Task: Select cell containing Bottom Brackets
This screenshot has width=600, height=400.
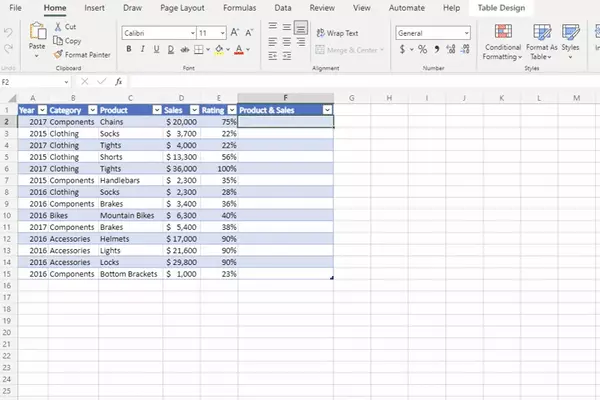Action: [x=130, y=274]
